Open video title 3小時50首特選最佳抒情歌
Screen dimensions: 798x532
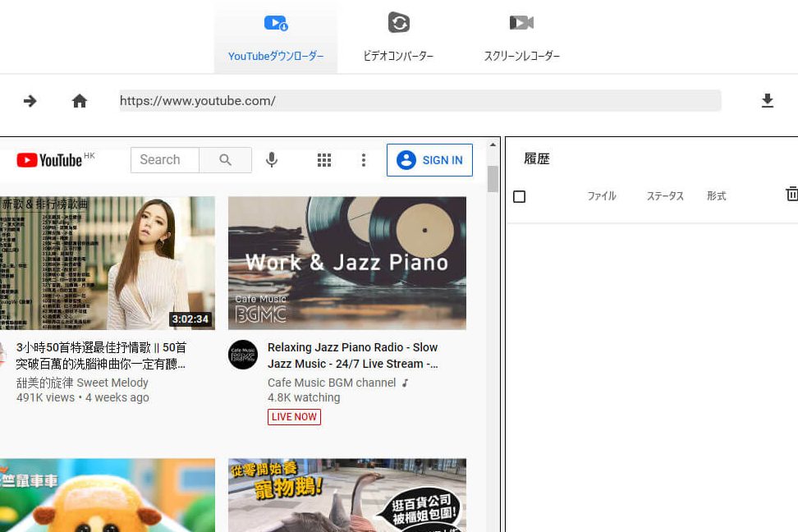click(101, 355)
